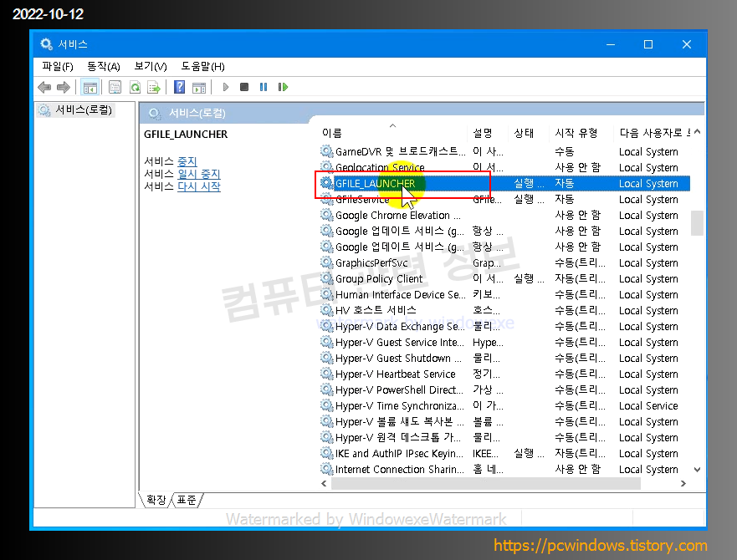Click the gear icon of GraphicsPerfSvc row

pos(326,262)
